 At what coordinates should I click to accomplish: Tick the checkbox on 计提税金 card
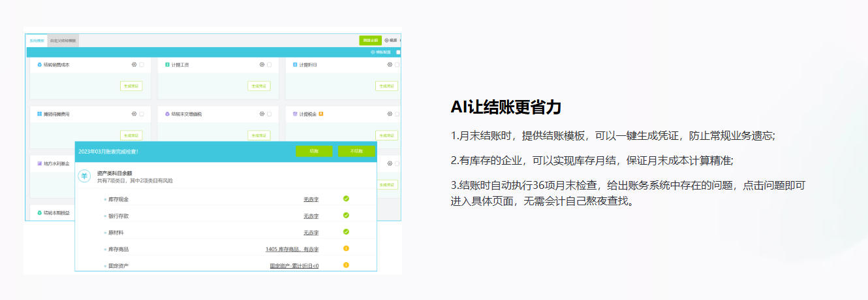(x=397, y=114)
